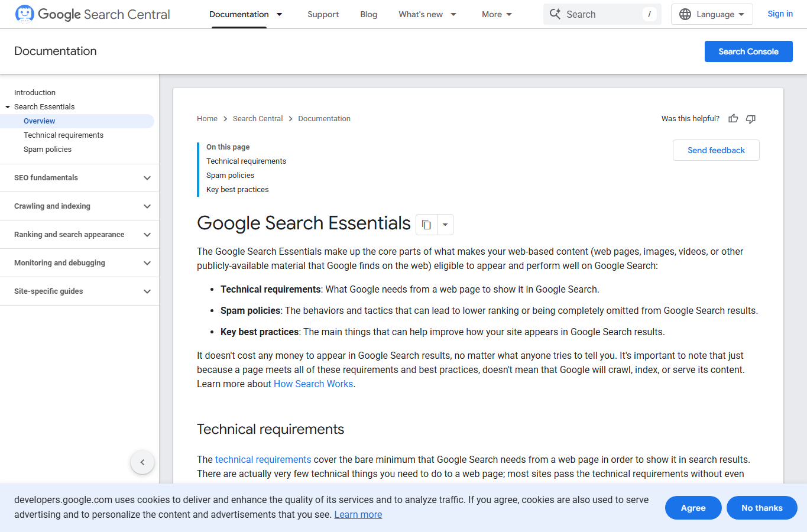The image size is (807, 532).
Task: Click the Technical requirements section heading
Action: point(270,429)
